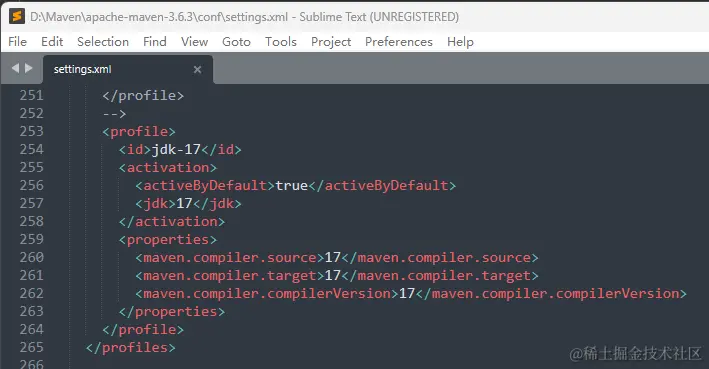Click the Sublime Text logo icon
Screen dimensions: 709x369
pyautogui.click(x=17, y=17)
